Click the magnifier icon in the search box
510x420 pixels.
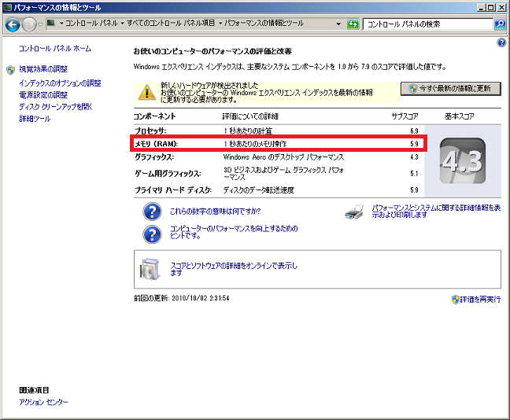coord(499,25)
